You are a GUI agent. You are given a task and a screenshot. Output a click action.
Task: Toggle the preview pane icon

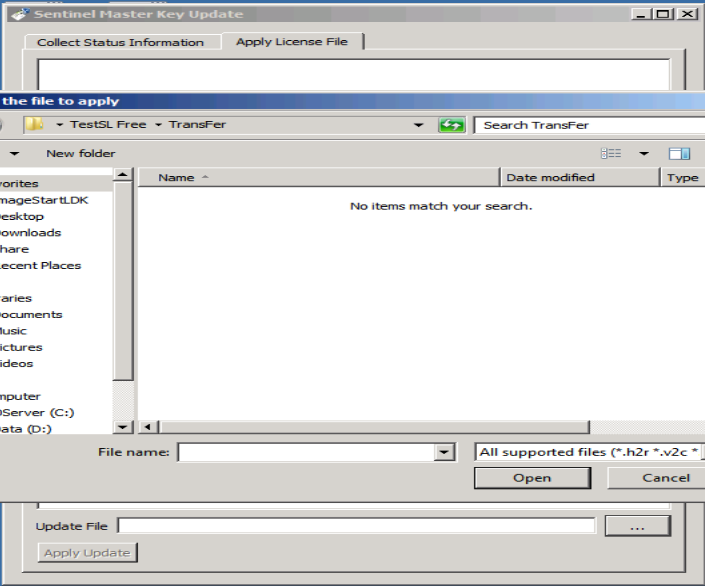(679, 154)
